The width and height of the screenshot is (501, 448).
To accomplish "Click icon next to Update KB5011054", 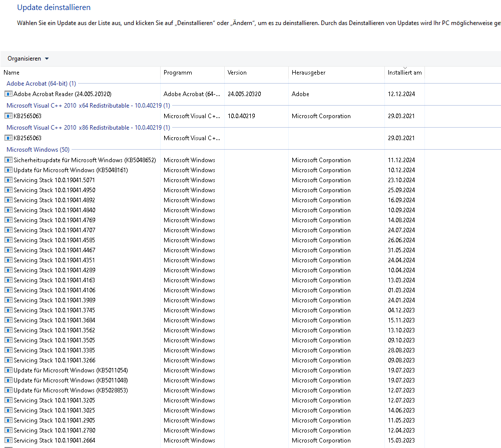I will click(9, 370).
